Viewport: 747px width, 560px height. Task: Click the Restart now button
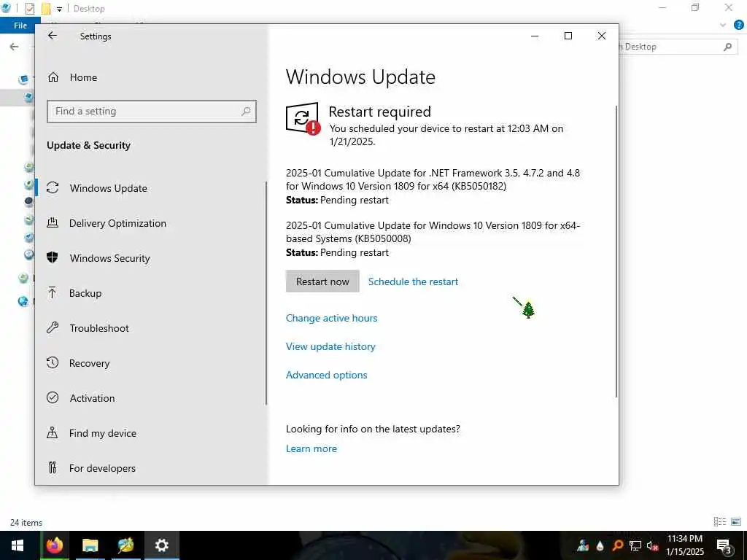322,281
